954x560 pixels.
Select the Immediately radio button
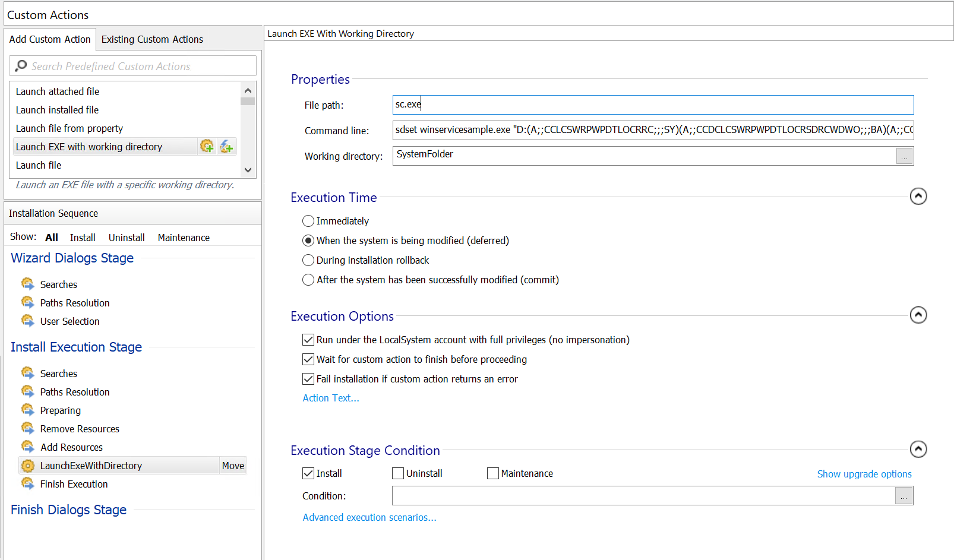(308, 221)
